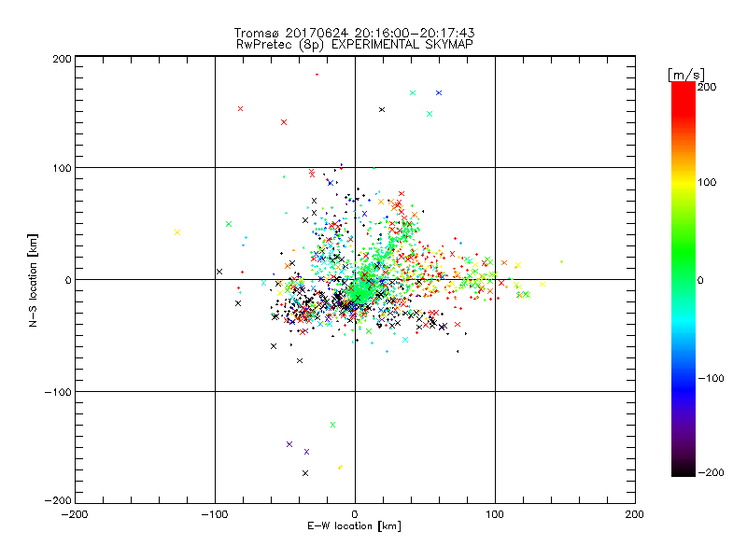Click the y-axis tick label '100'
This screenshot has width=747, height=560.
pos(62,168)
